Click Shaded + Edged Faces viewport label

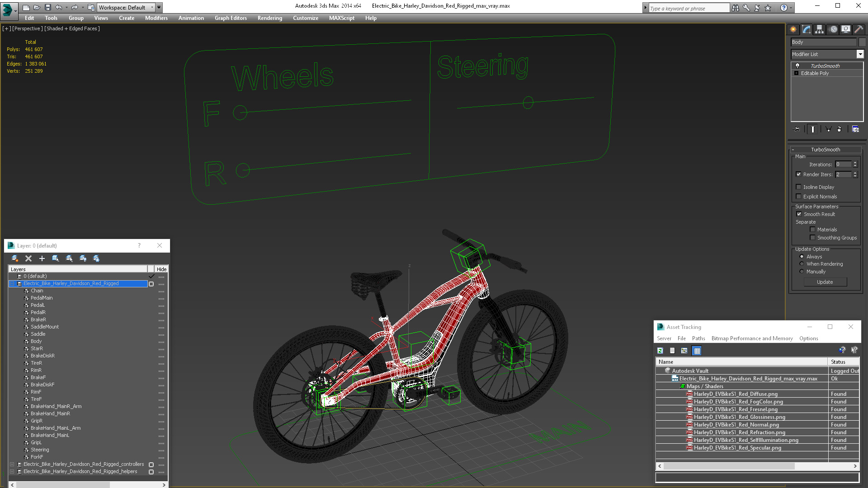point(72,28)
